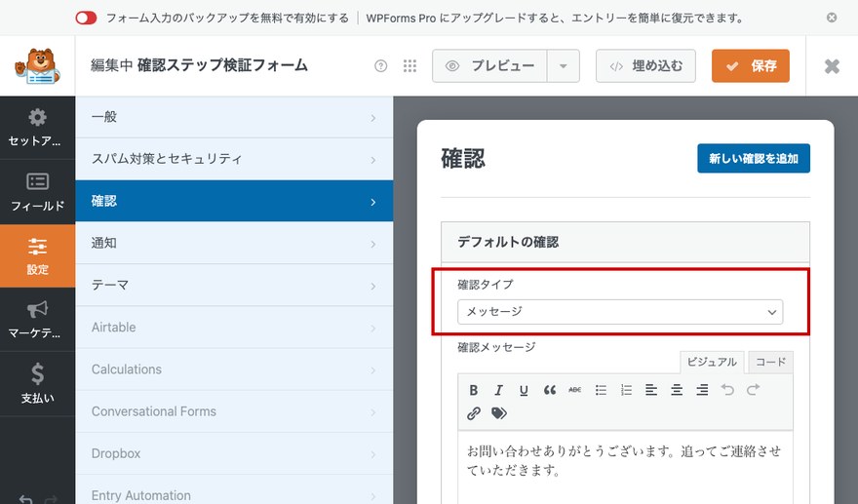Toggle bold formatting in editor
The height and width of the screenshot is (504, 858).
pos(474,390)
